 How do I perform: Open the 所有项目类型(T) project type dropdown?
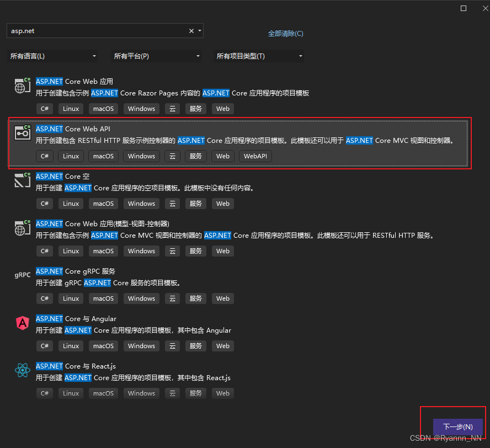pos(259,56)
